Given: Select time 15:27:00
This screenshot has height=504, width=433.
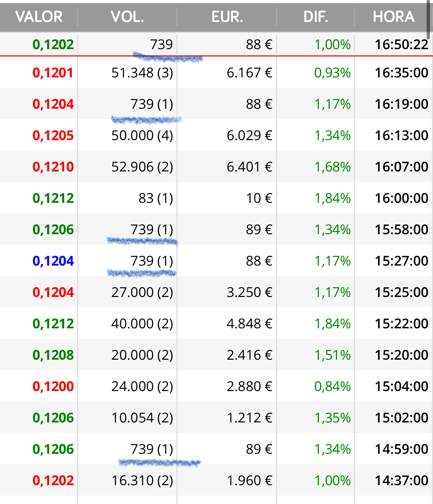Looking at the screenshot, I should click(x=402, y=261).
